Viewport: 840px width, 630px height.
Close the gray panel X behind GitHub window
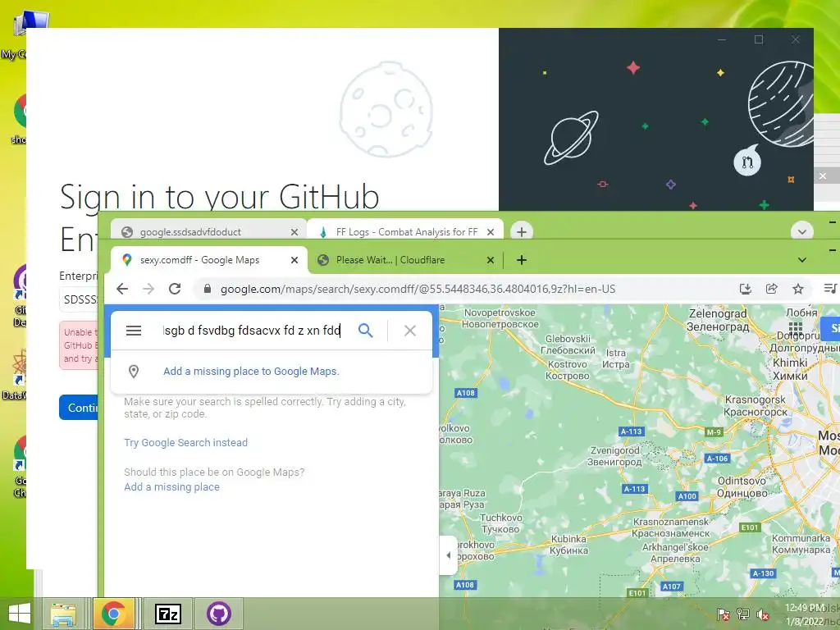(x=823, y=176)
